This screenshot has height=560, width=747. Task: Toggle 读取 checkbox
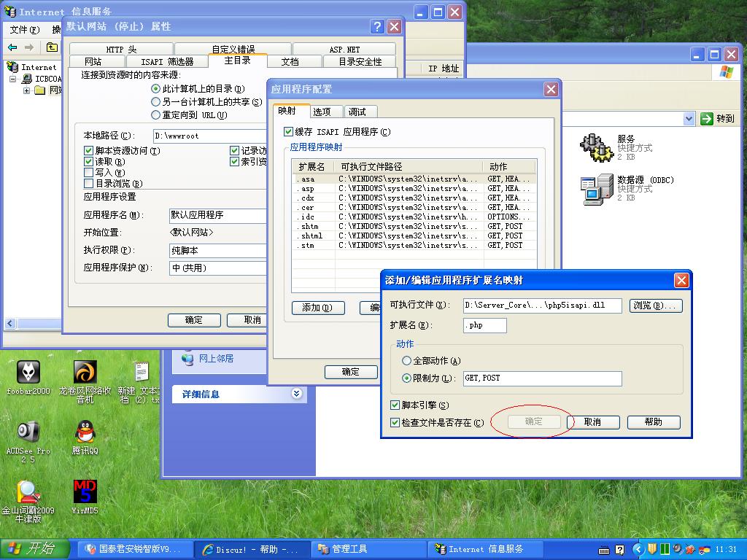(x=88, y=161)
